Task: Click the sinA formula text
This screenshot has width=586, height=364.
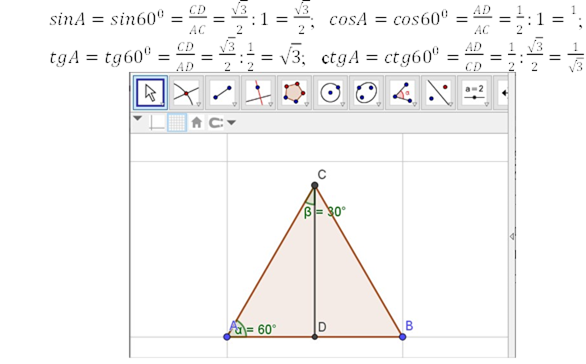Action: pyautogui.click(x=182, y=19)
